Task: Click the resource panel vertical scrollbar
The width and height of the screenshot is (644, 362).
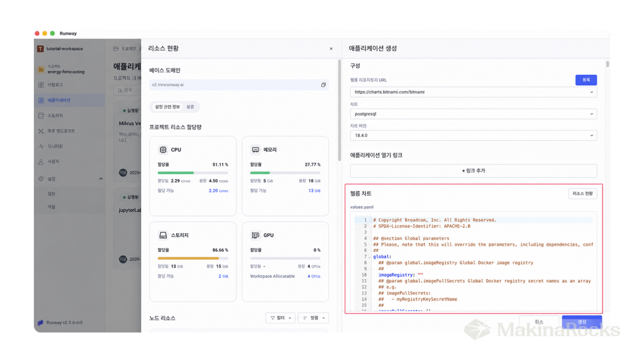Action: (x=339, y=111)
